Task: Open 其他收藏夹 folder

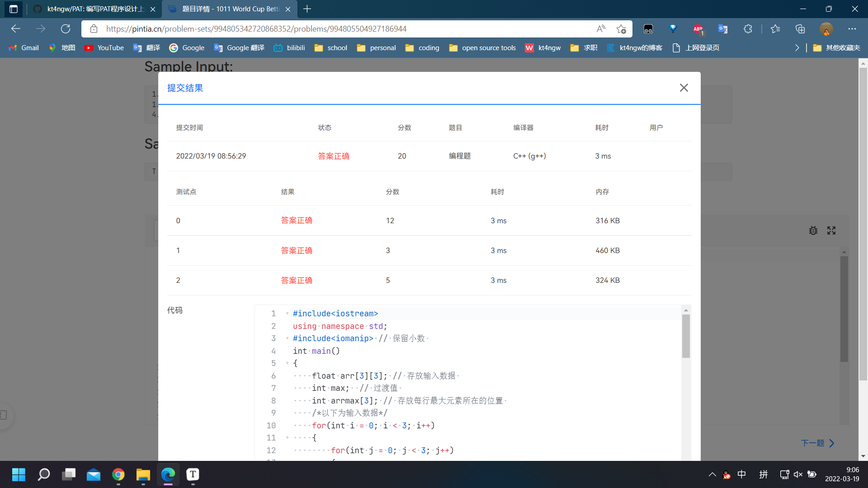Action: point(836,48)
